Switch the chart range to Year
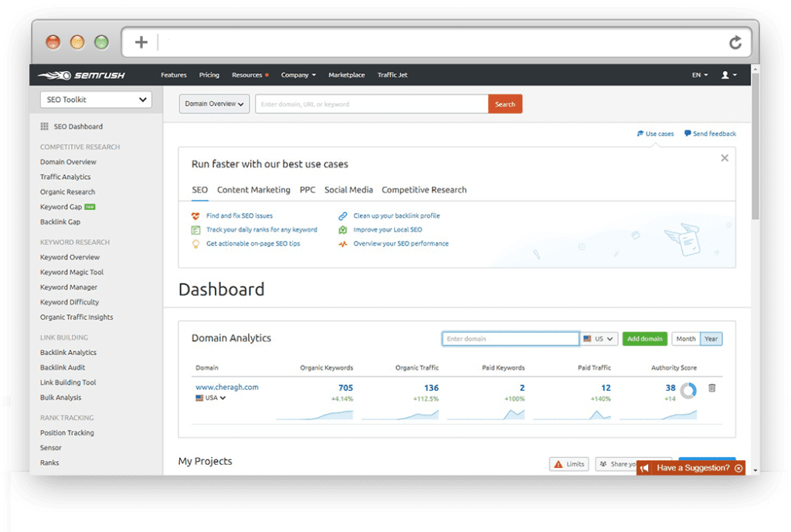 pos(711,339)
